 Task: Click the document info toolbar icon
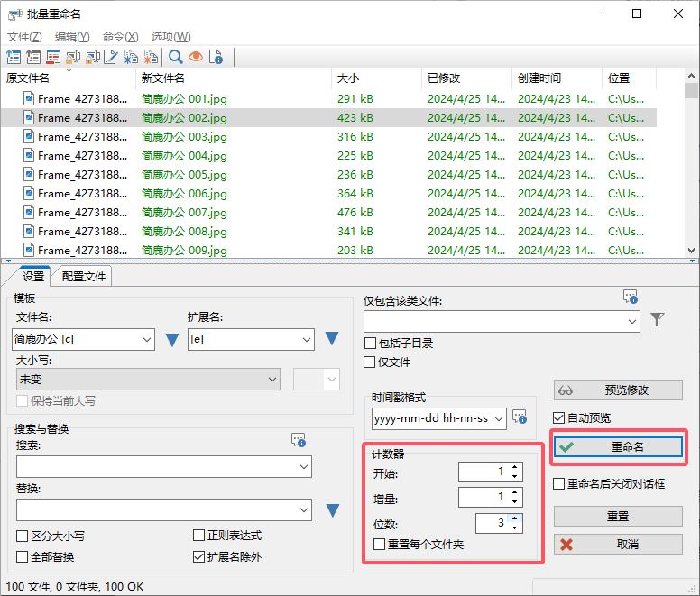click(x=216, y=57)
